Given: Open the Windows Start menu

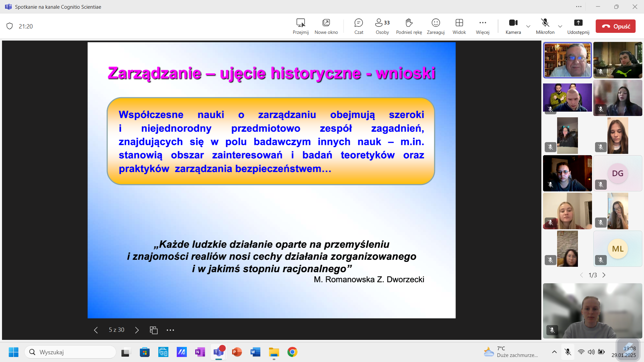Looking at the screenshot, I should click(13, 352).
